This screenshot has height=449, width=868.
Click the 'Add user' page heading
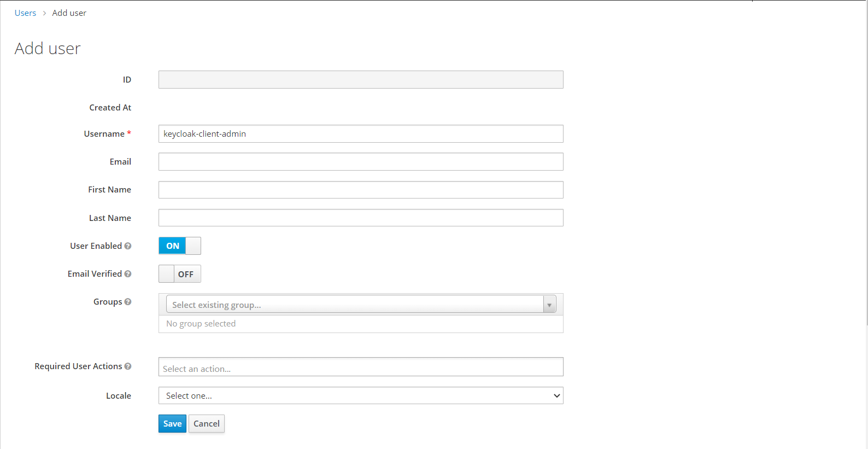[48, 49]
